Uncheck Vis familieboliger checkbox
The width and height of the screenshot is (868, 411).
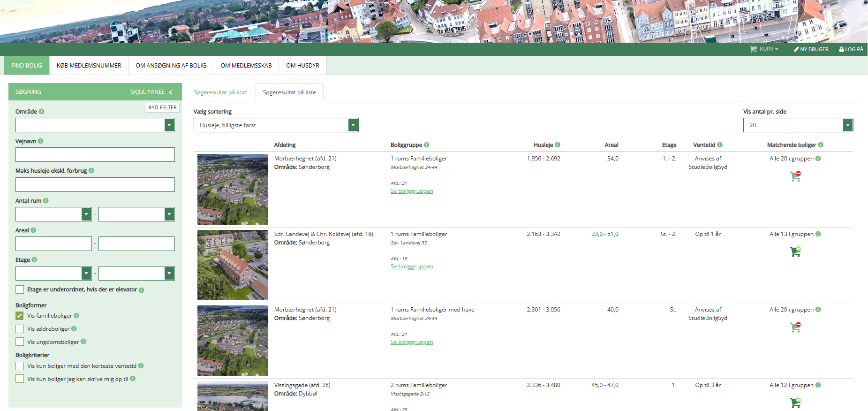tap(20, 316)
